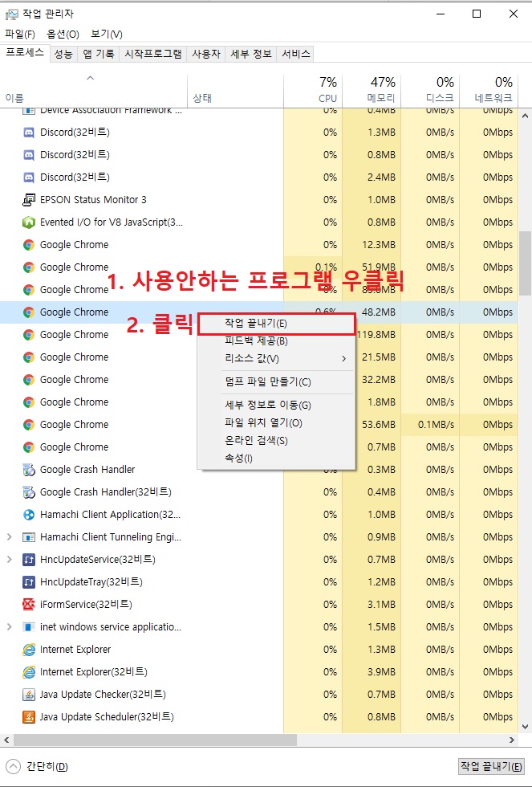Choose 온라인 검색(S) in the context menu
The height and width of the screenshot is (787, 532).
pyautogui.click(x=276, y=441)
